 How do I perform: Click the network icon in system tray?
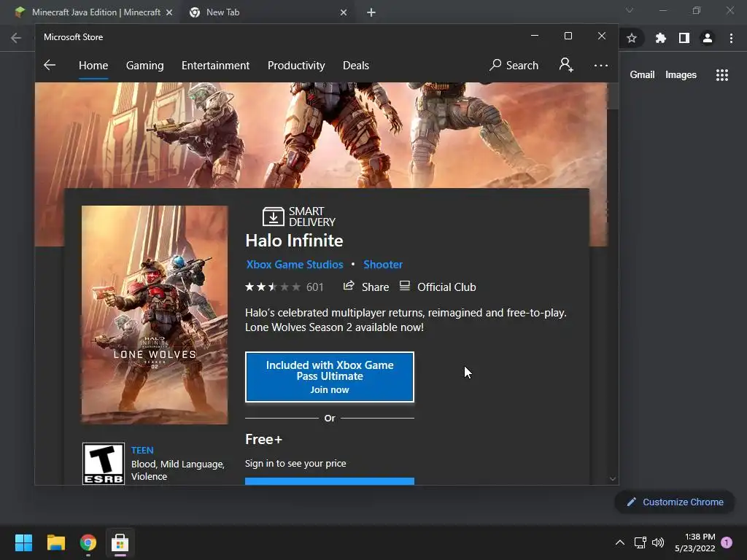click(640, 542)
